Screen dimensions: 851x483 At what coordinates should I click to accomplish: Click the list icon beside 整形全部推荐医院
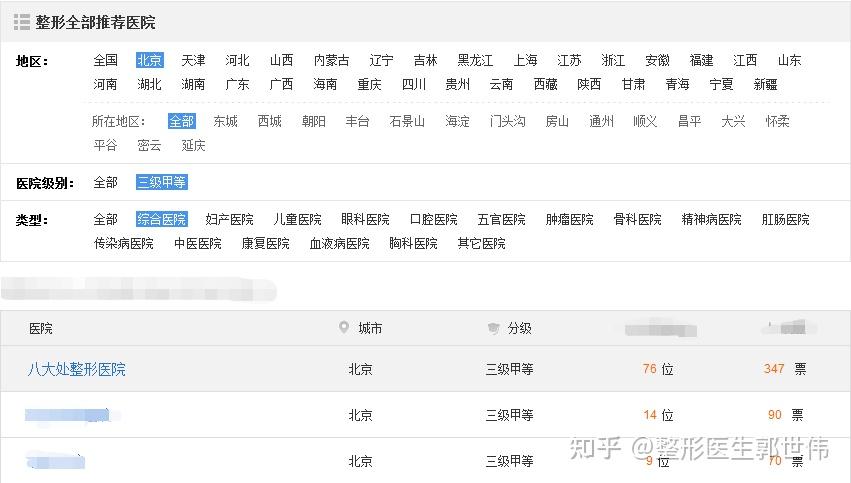[x=22, y=22]
